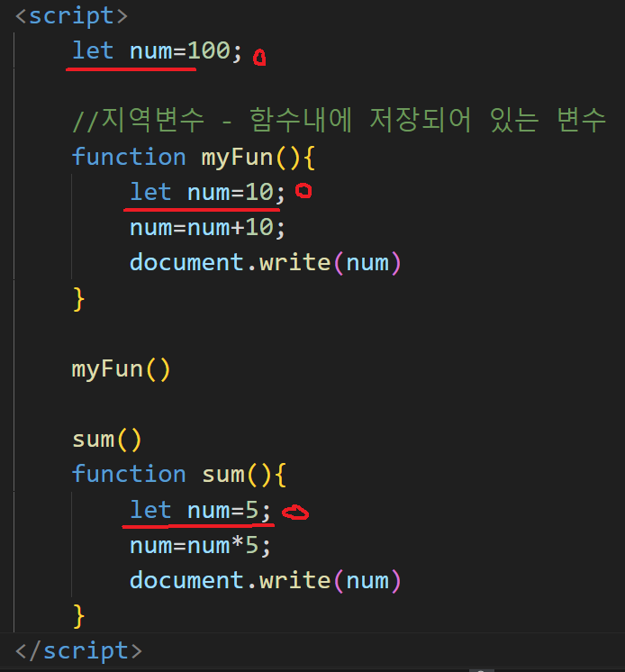Click the closing </script> tag
The image size is (625, 672).
78,651
